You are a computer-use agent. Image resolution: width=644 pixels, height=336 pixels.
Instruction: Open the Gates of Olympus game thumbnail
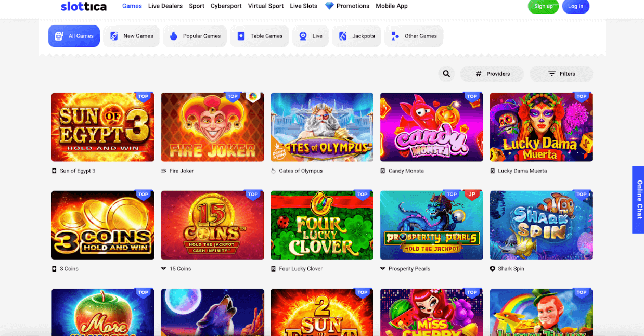pos(322,127)
